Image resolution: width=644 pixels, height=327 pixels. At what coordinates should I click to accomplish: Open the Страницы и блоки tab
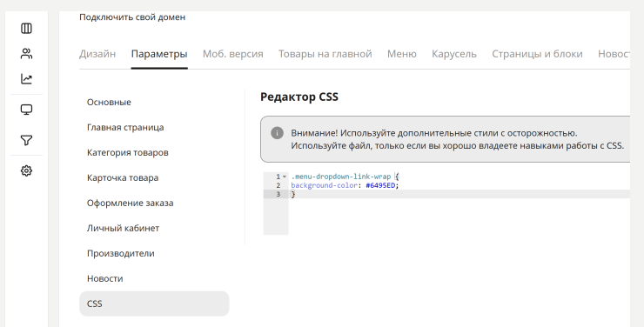click(x=537, y=54)
